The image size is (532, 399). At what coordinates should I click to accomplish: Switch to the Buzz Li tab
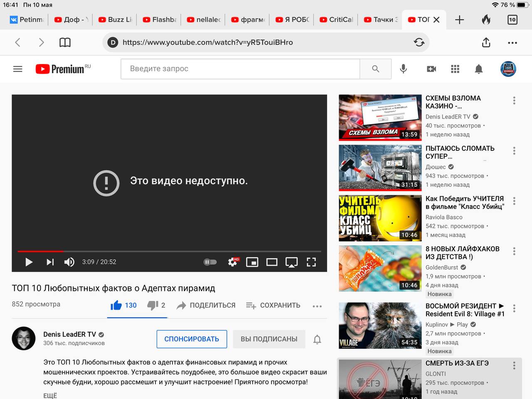(x=115, y=20)
